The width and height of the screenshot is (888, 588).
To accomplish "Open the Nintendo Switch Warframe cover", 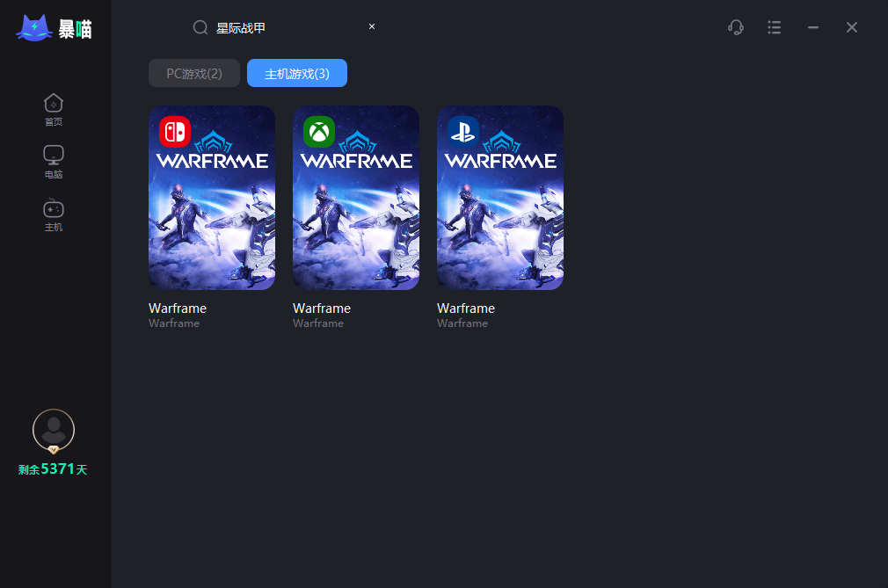I will pyautogui.click(x=212, y=198).
